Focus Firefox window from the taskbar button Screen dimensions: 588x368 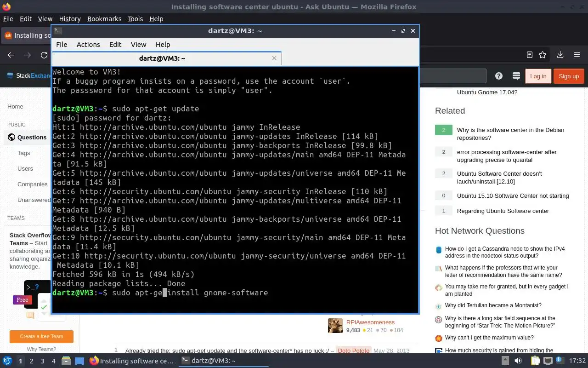132,361
